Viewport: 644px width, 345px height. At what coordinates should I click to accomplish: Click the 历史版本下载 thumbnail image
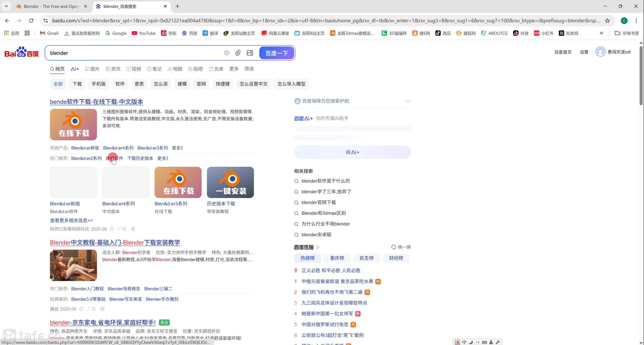pos(230,182)
